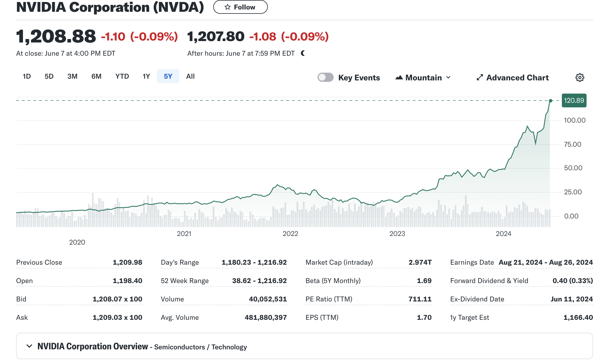Viewport: 600px width, 364px height.
Task: Click the Earnings Date value
Action: (x=546, y=262)
